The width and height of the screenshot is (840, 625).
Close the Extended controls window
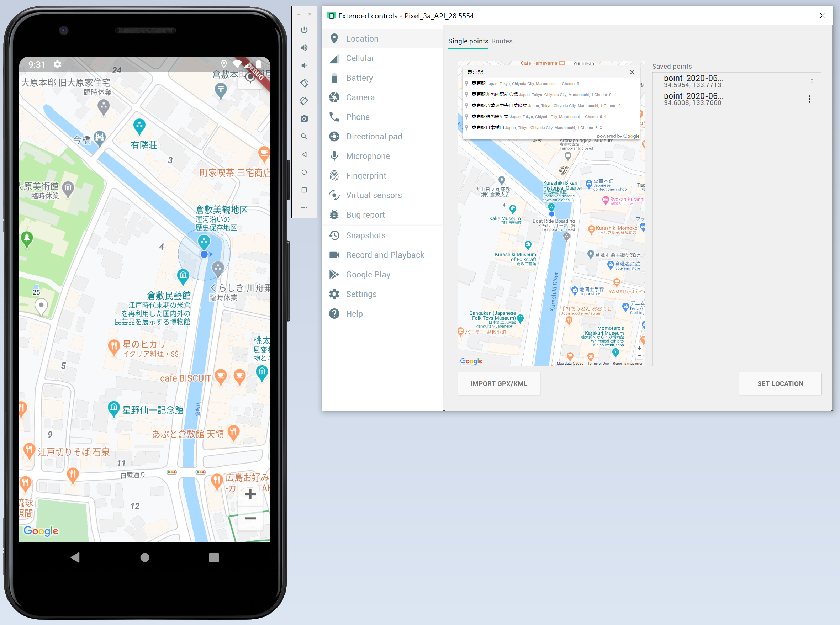[823, 16]
